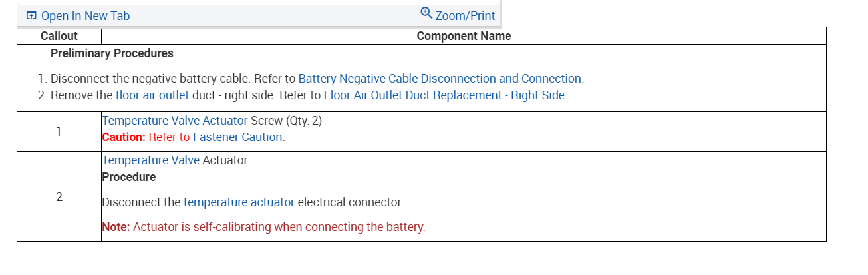Screen dimensions: 868x275
Task: Open Temperature Valve Actuator link in callout 1
Action: (174, 121)
